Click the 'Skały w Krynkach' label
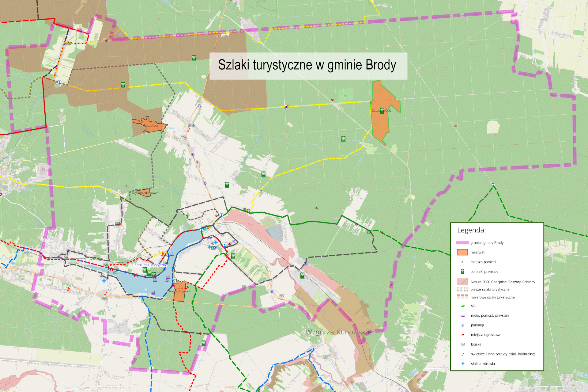588x392 pixels. coord(179,291)
